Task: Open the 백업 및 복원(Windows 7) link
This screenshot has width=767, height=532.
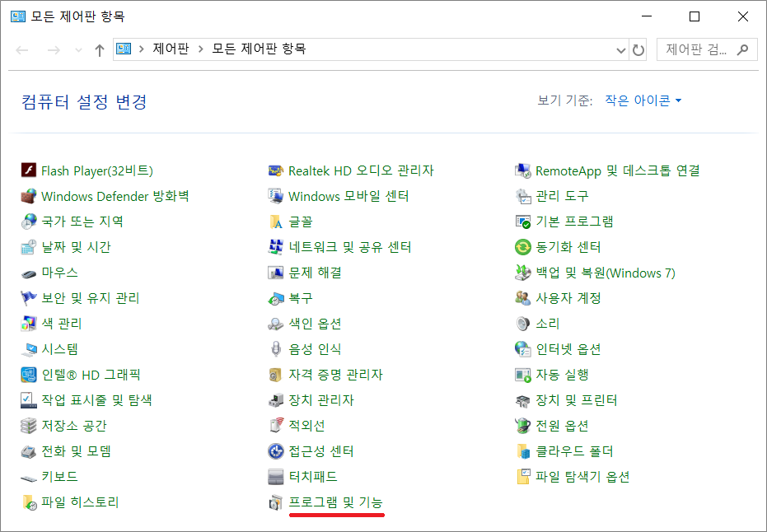Action: [606, 273]
